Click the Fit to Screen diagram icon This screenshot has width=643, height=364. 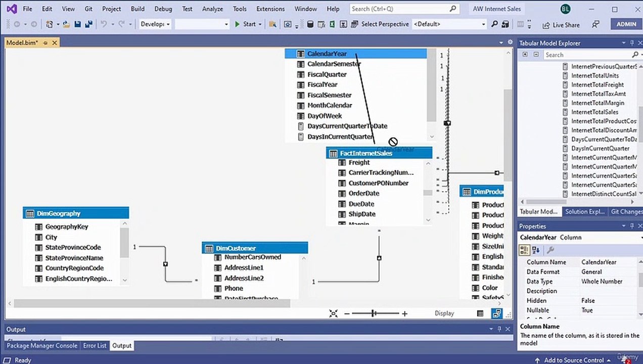pyautogui.click(x=333, y=313)
